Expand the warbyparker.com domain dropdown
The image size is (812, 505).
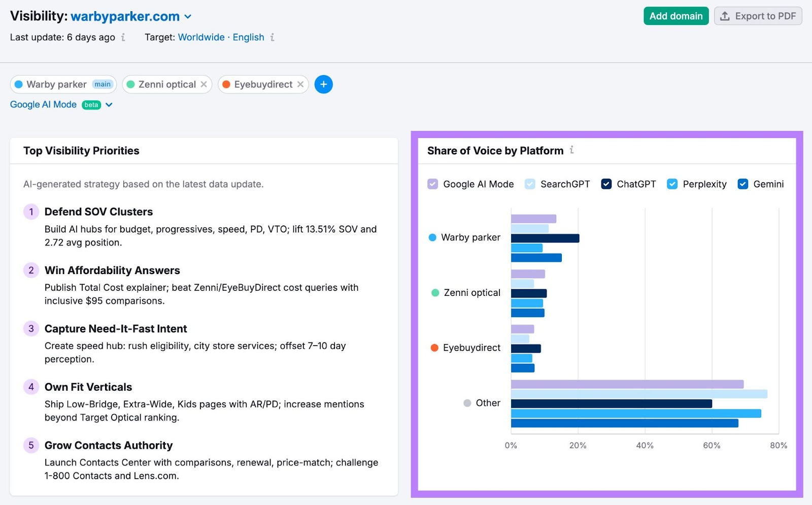(188, 16)
